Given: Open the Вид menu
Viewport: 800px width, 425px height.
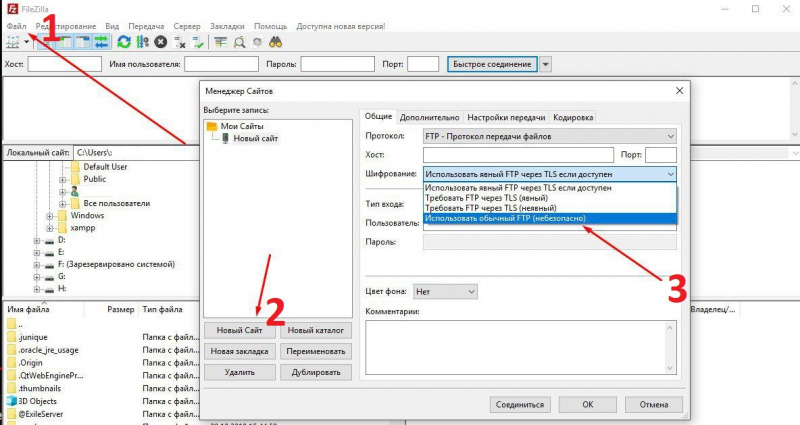Looking at the screenshot, I should tap(112, 26).
